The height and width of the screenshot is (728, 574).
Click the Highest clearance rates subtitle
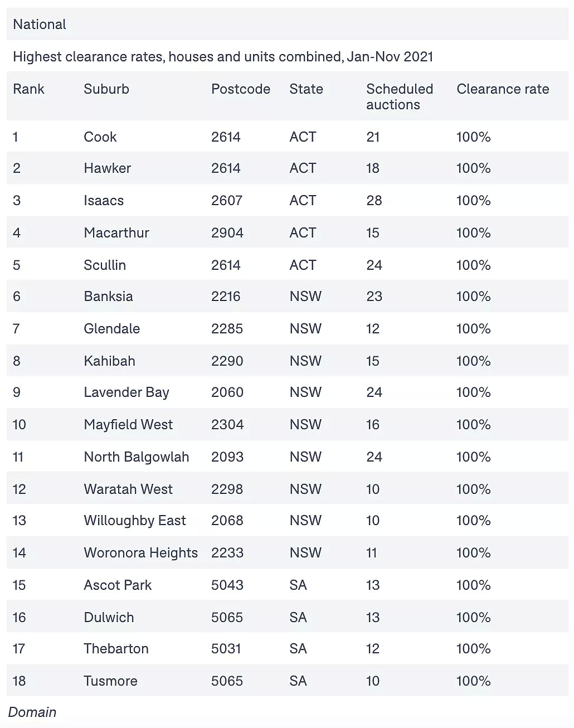(x=223, y=57)
